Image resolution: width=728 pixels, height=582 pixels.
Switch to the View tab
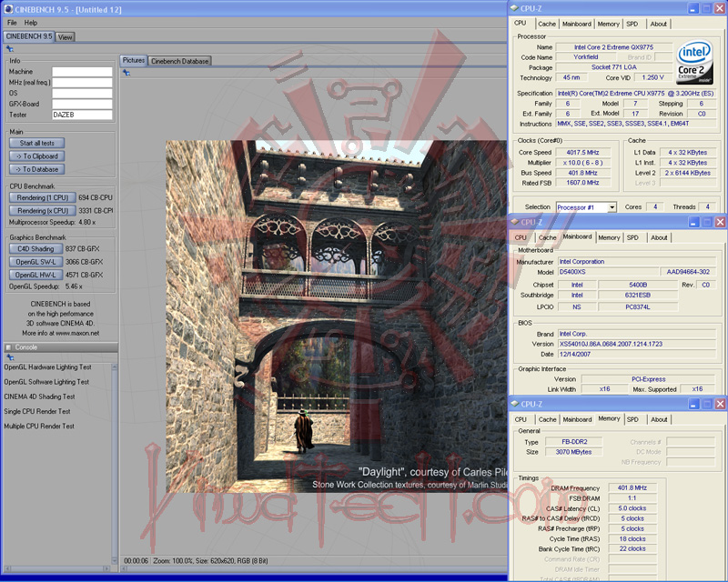(65, 37)
